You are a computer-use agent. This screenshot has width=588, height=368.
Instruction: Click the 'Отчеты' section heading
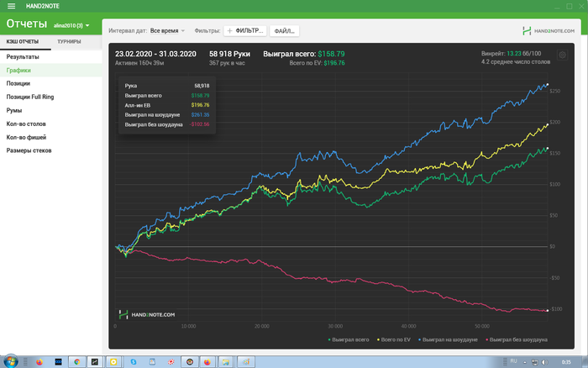coord(27,24)
